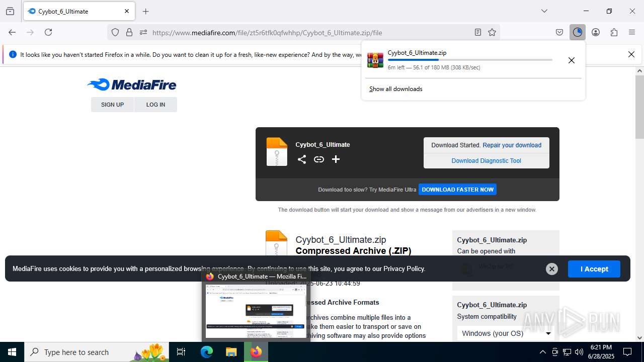This screenshot has width=644, height=362.
Task: Expand the list all tabs chevron
Action: point(544,11)
